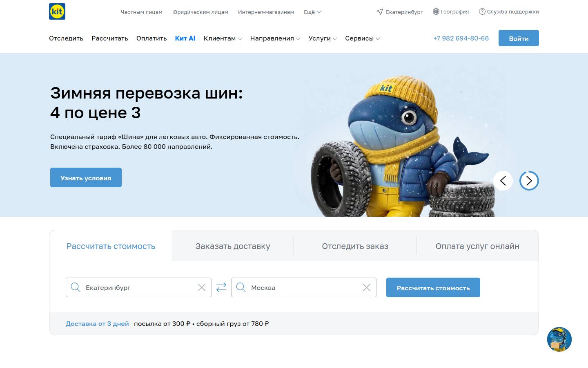Viewport: 588px width, 368px height.
Task: Expand the Направления dropdown menu
Action: pyautogui.click(x=275, y=38)
